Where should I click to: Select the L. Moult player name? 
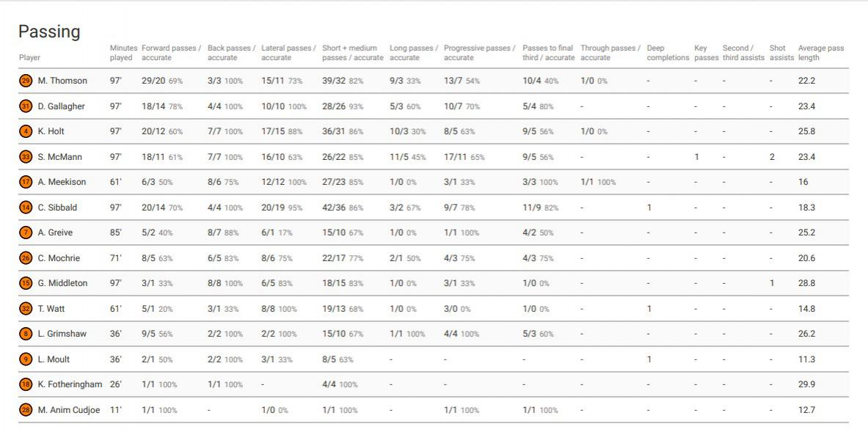coord(54,359)
